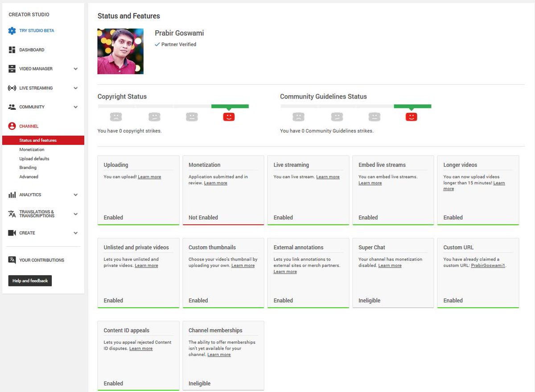The width and height of the screenshot is (535, 392).
Task: Click the Dashboard grid icon
Action: [12, 50]
